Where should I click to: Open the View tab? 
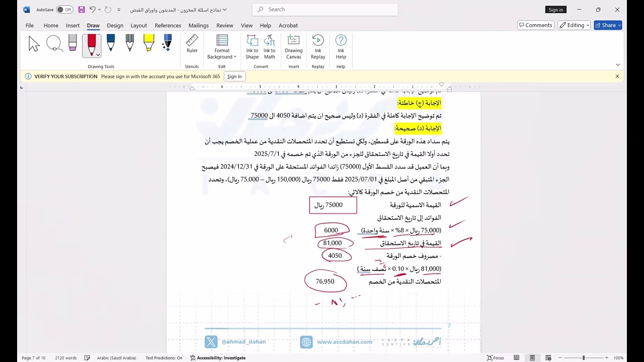(x=247, y=26)
